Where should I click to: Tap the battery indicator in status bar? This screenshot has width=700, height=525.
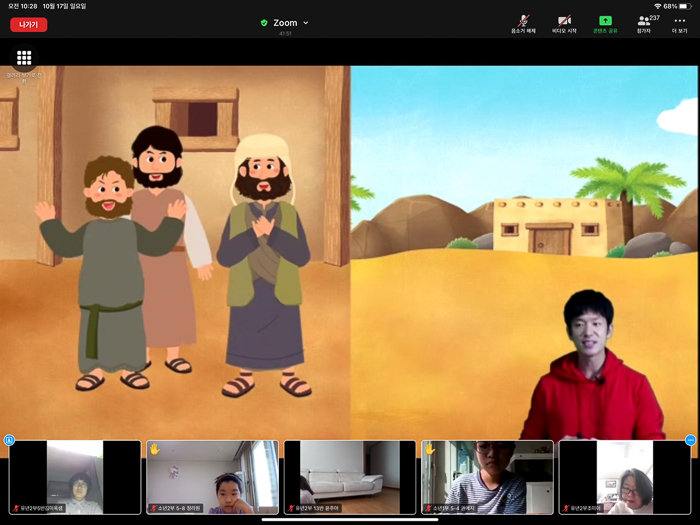pos(685,6)
